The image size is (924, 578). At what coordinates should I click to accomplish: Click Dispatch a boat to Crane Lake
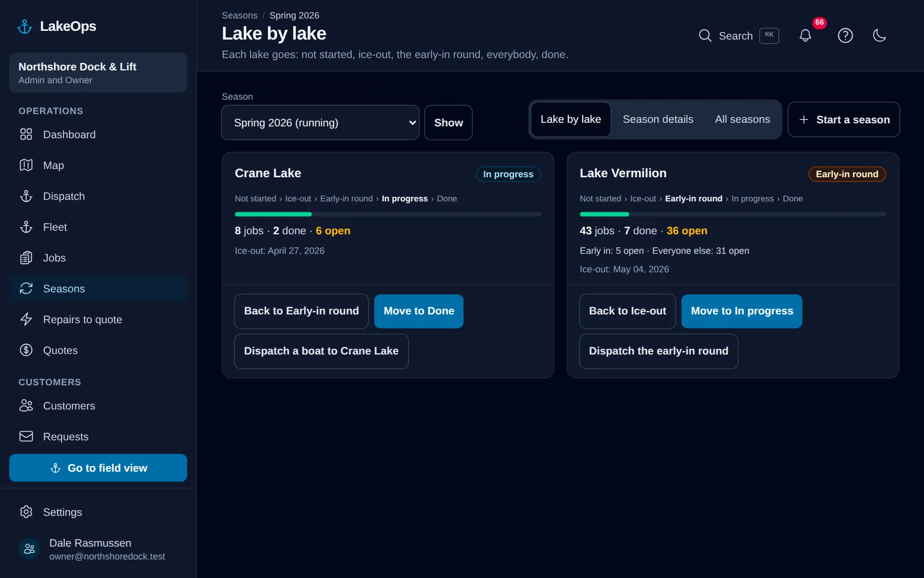[x=321, y=351]
